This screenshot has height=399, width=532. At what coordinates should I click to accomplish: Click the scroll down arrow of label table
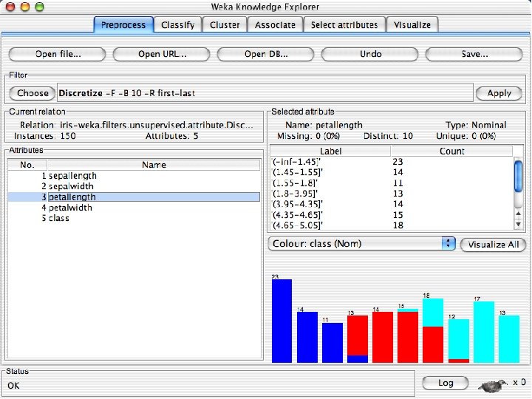(518, 225)
